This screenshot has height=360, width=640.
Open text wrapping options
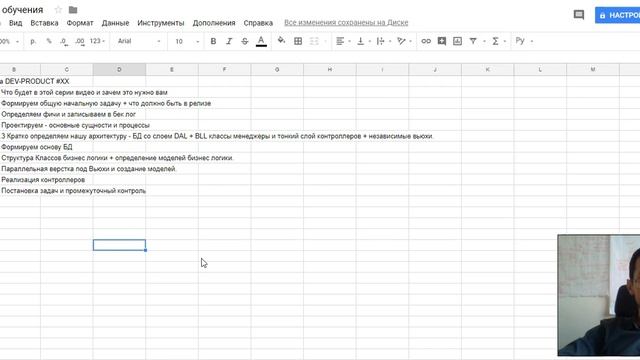380,41
